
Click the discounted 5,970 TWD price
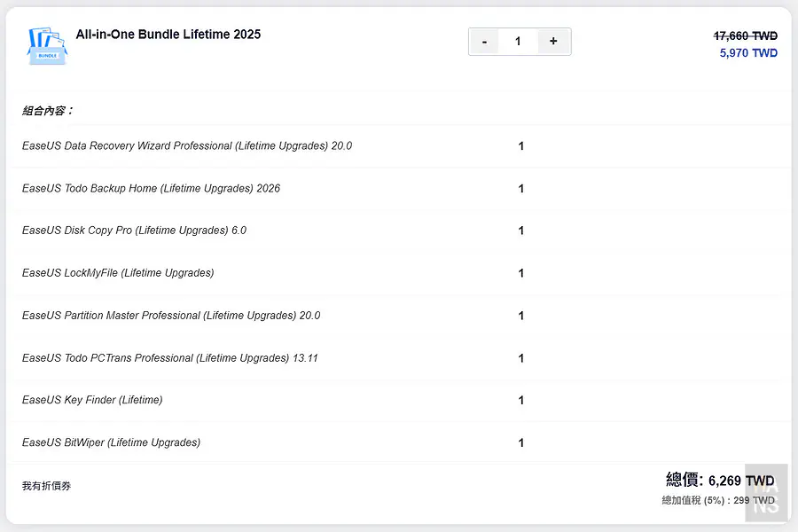point(748,53)
